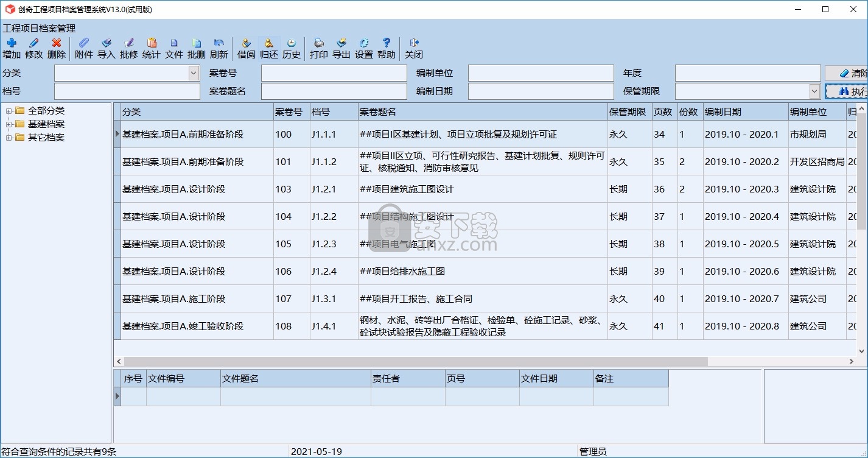Select the J1.1.2 row cell

click(334, 162)
